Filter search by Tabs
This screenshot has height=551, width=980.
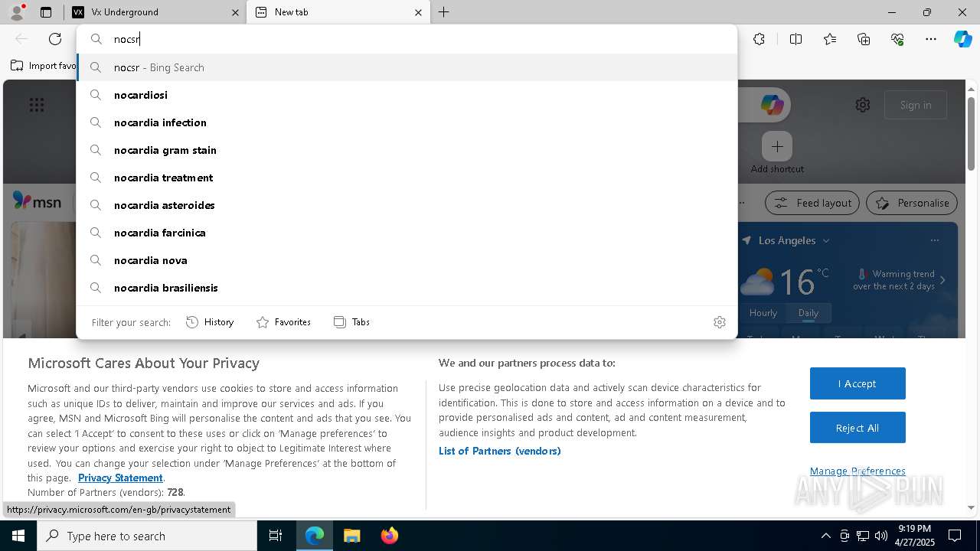[352, 322]
